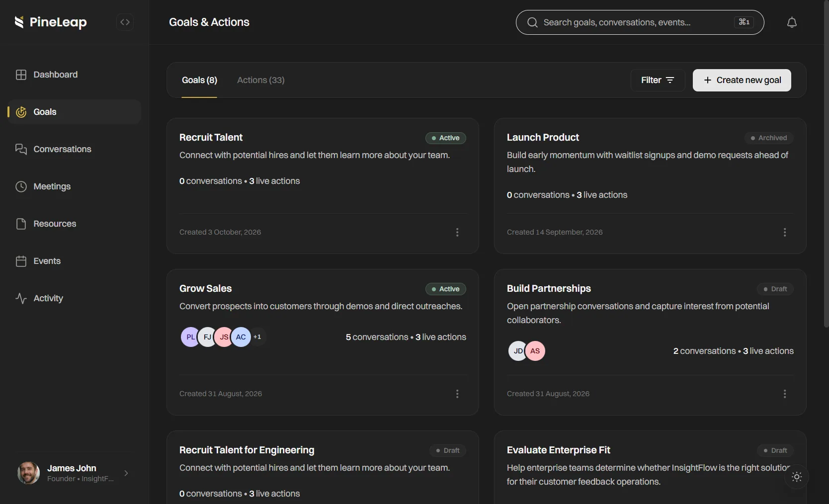Screen dimensions: 829x504
Task: Expand James John profile chevron
Action: coord(126,473)
